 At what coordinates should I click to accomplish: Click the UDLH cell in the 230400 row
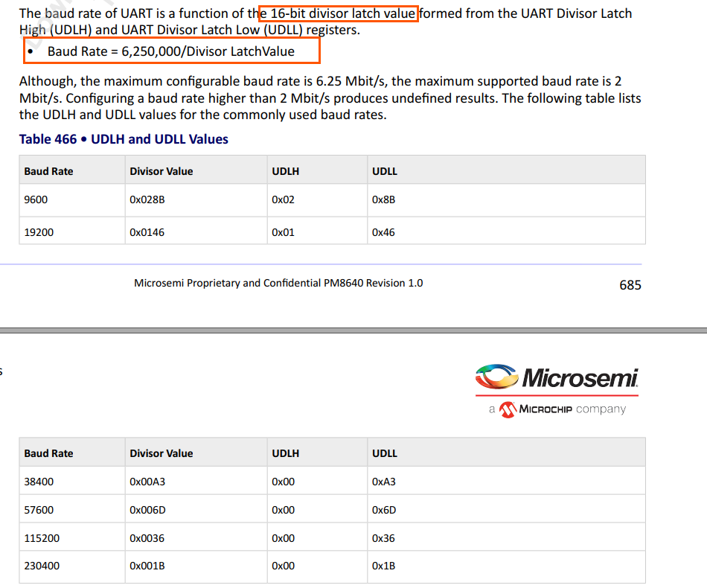coord(318,566)
